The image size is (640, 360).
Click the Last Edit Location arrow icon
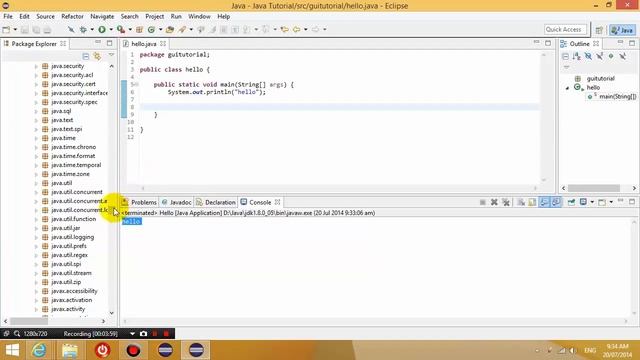[284, 29]
